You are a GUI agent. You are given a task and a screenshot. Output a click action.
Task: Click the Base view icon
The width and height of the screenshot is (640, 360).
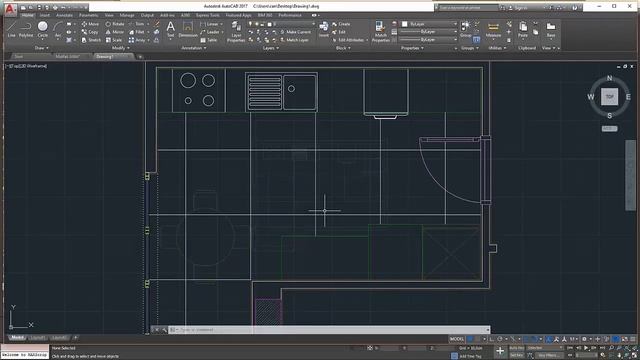click(x=551, y=29)
